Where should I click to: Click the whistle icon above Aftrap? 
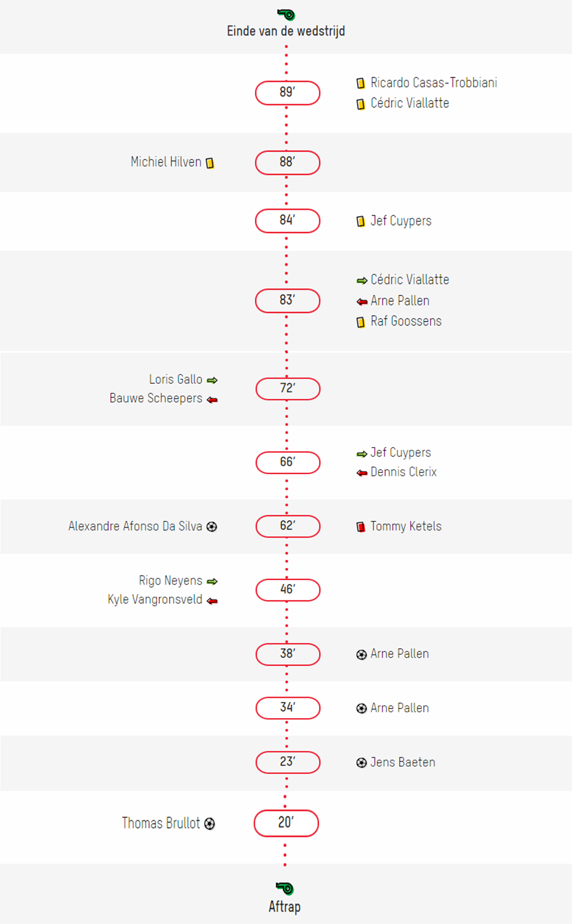pyautogui.click(x=285, y=888)
